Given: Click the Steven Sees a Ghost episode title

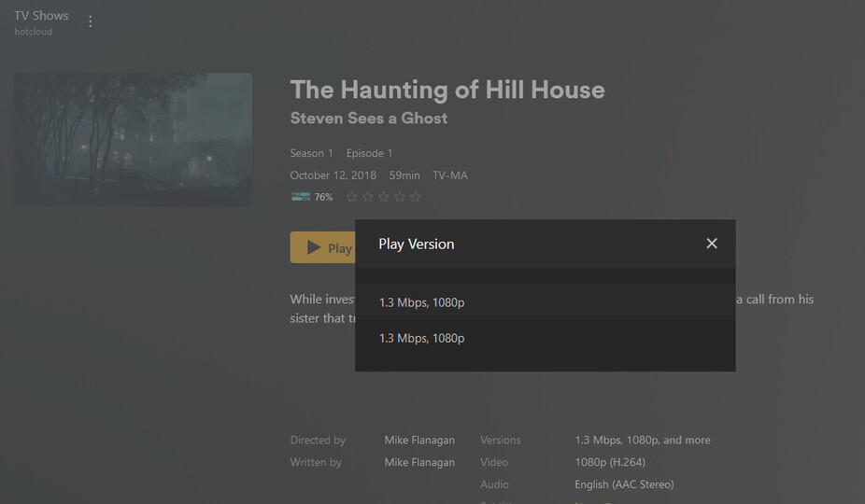Looking at the screenshot, I should [368, 118].
